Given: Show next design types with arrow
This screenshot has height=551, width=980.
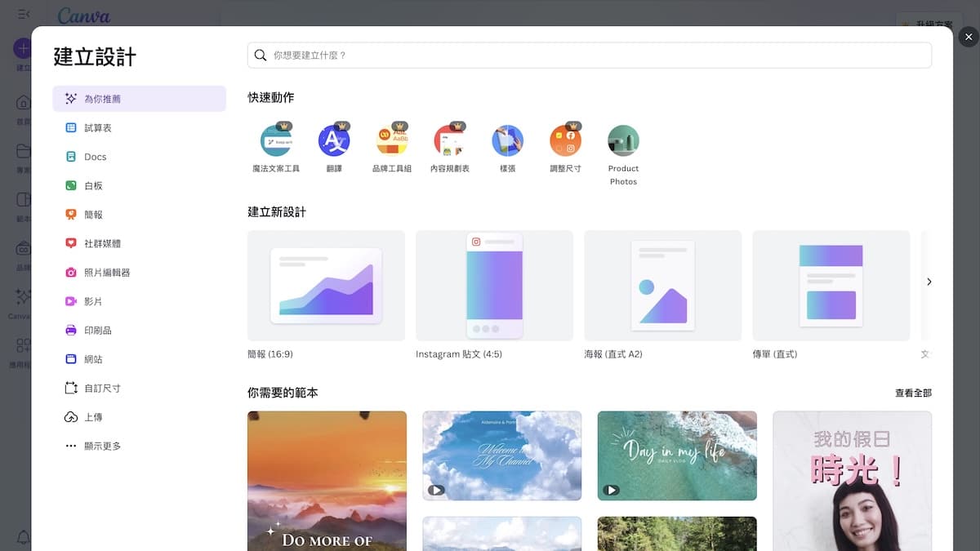Looking at the screenshot, I should [929, 282].
